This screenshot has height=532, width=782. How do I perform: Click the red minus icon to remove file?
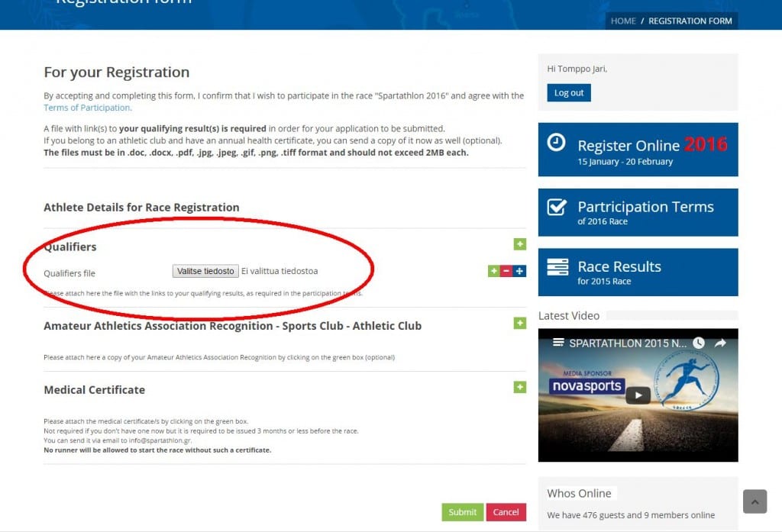click(x=506, y=271)
